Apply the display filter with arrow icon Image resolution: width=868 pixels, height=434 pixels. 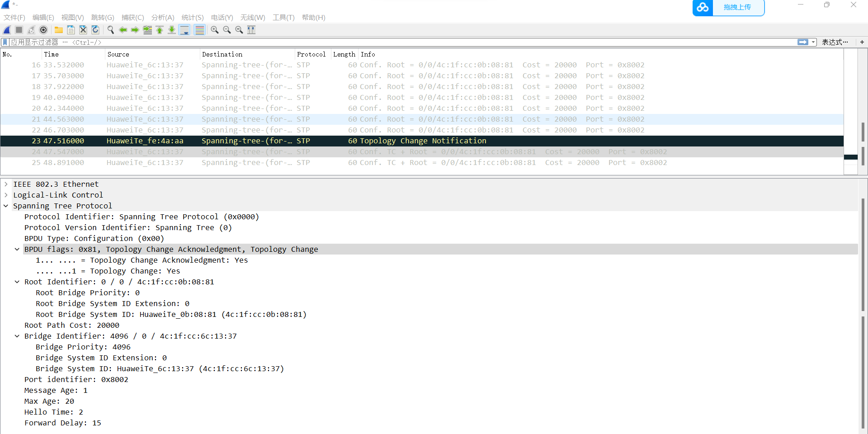click(803, 42)
